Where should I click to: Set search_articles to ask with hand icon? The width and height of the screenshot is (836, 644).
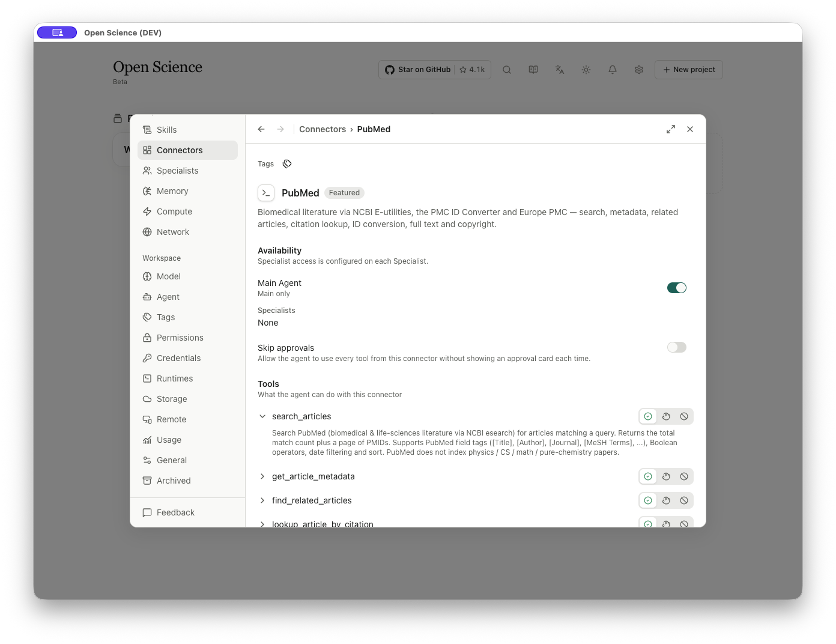click(x=666, y=416)
